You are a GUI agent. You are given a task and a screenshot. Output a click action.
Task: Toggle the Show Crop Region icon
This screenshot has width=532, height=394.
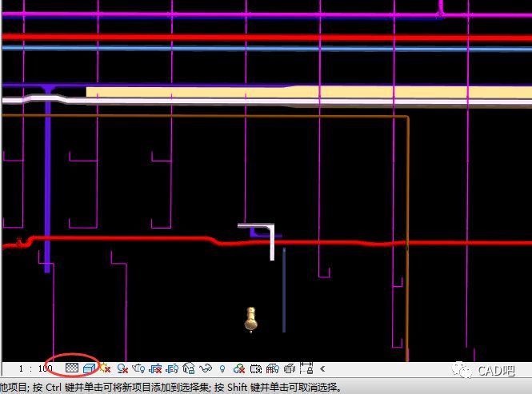click(172, 368)
